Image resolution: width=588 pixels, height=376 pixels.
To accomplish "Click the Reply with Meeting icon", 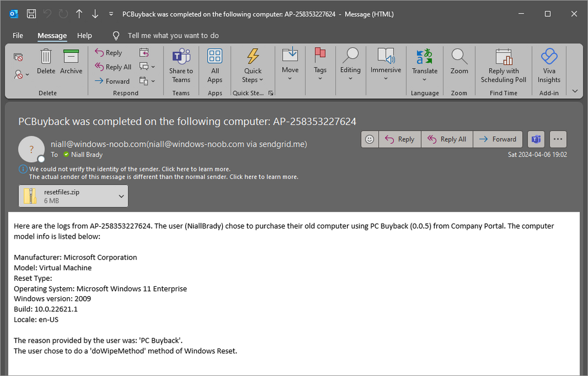I will pos(144,52).
